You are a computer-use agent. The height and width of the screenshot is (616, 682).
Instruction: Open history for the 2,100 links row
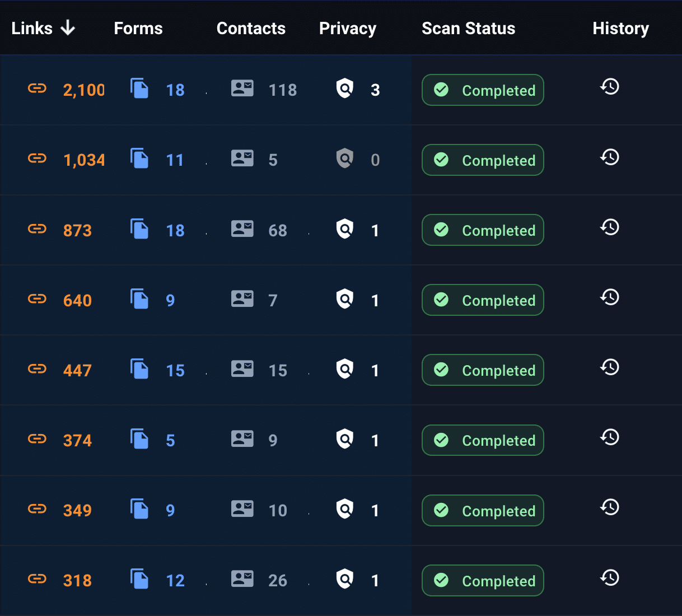tap(610, 87)
